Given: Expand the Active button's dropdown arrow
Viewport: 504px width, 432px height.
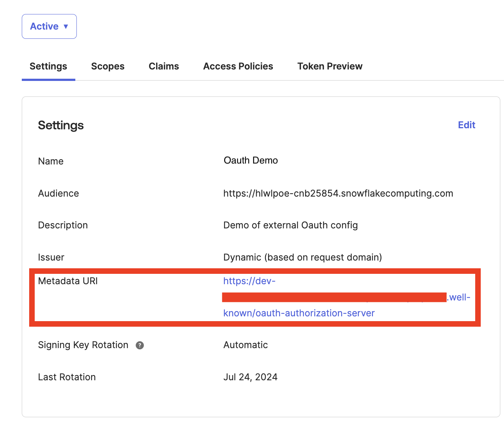Looking at the screenshot, I should tap(66, 26).
